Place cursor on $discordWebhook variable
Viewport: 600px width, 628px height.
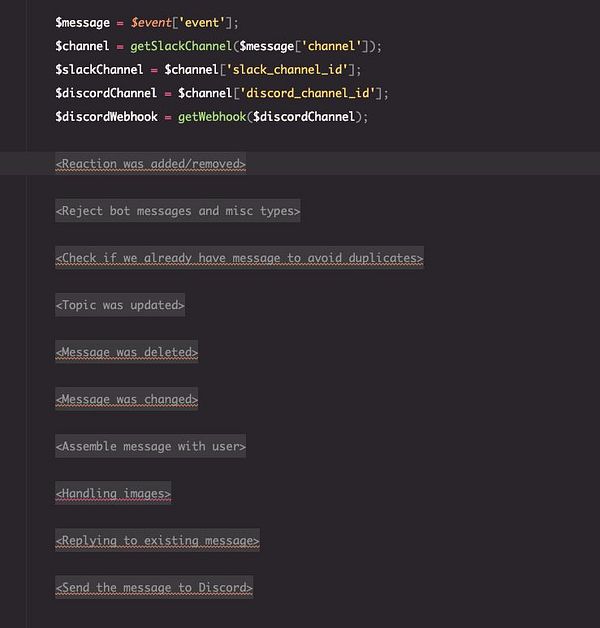(107, 117)
